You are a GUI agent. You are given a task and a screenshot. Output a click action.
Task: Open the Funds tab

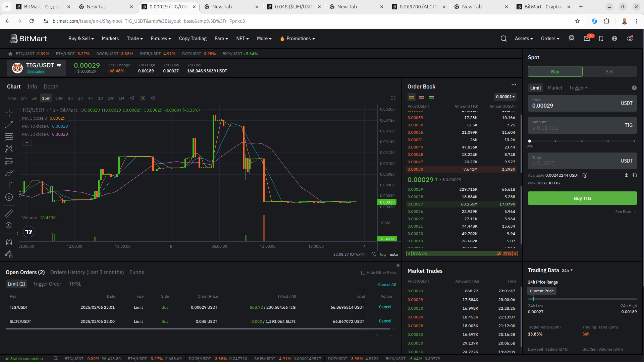(137, 272)
